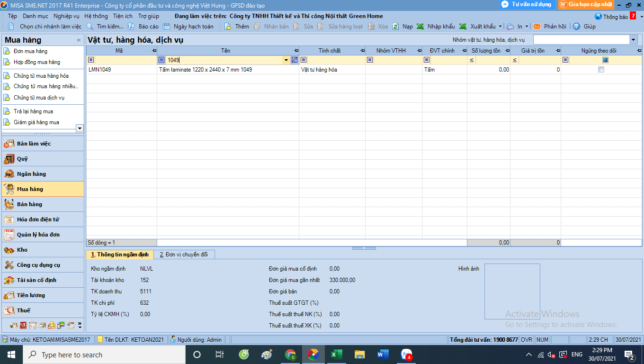Click the In print button
This screenshot has height=364, width=644.
tap(515, 27)
